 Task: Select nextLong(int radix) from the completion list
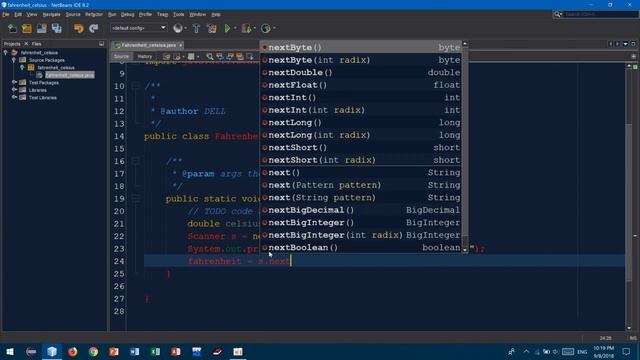coord(361,135)
